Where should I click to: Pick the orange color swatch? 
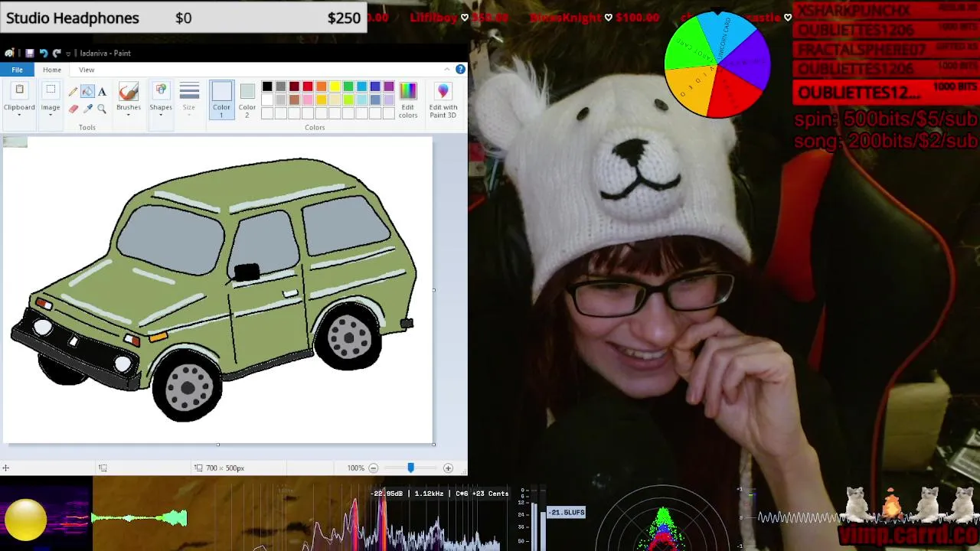(322, 86)
